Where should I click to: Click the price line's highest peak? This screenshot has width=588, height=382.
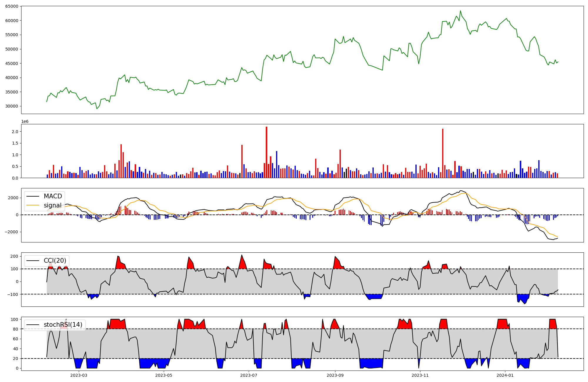pos(460,11)
